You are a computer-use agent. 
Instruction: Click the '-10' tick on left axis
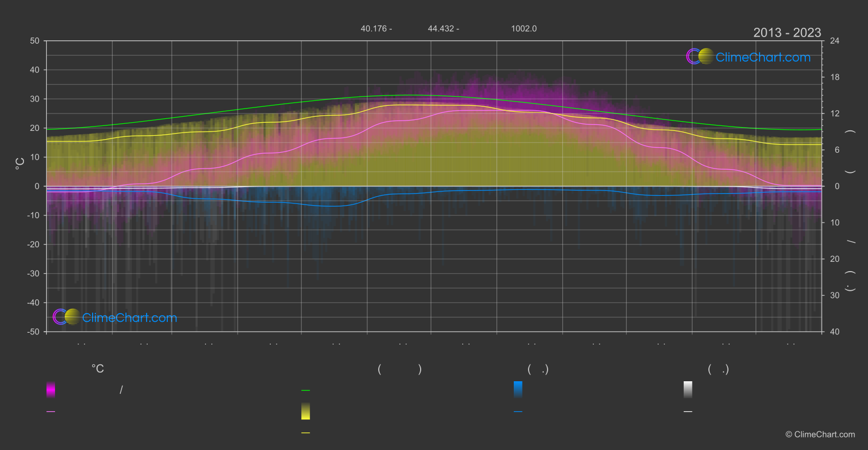click(34, 215)
